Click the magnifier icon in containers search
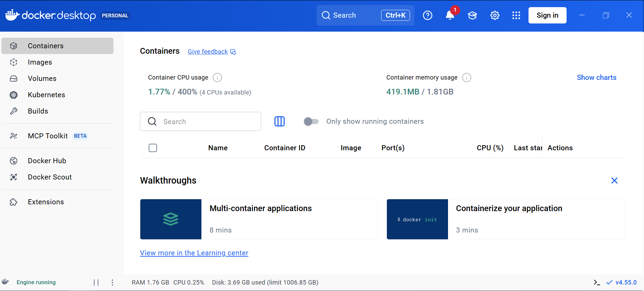Viewport: 644px width, 291px height. click(152, 121)
